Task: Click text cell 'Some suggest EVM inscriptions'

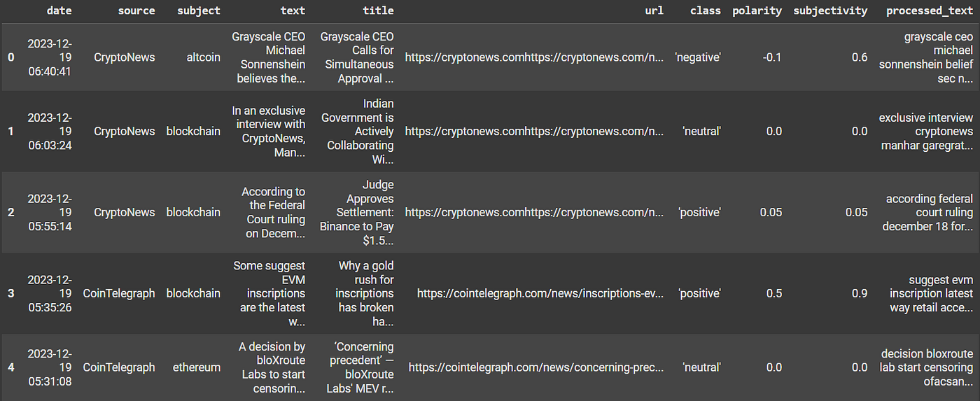Action: point(270,293)
